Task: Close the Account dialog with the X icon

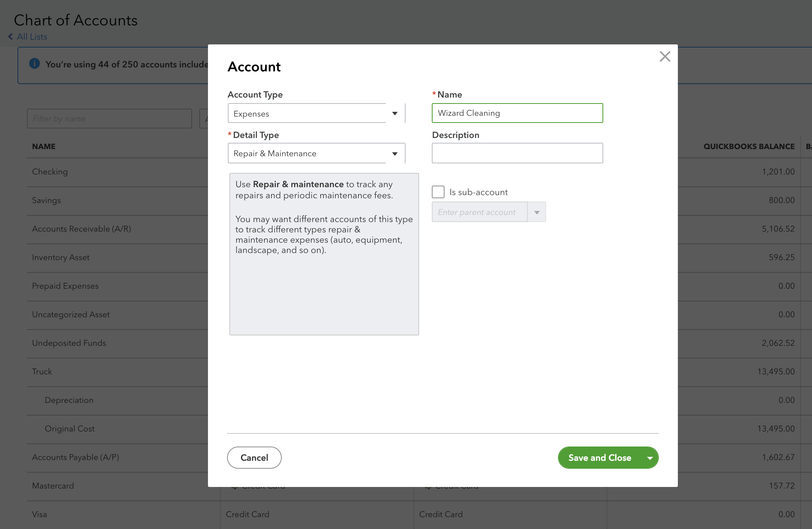Action: click(665, 56)
